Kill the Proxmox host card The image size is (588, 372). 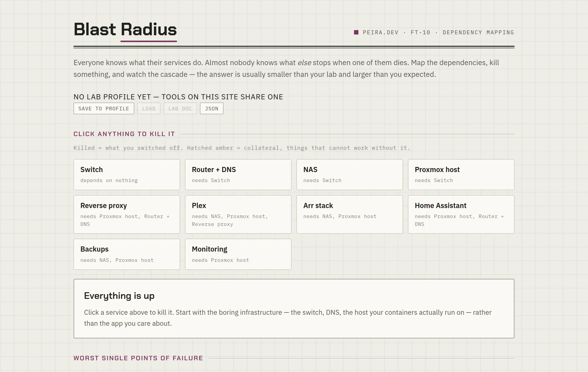461,174
